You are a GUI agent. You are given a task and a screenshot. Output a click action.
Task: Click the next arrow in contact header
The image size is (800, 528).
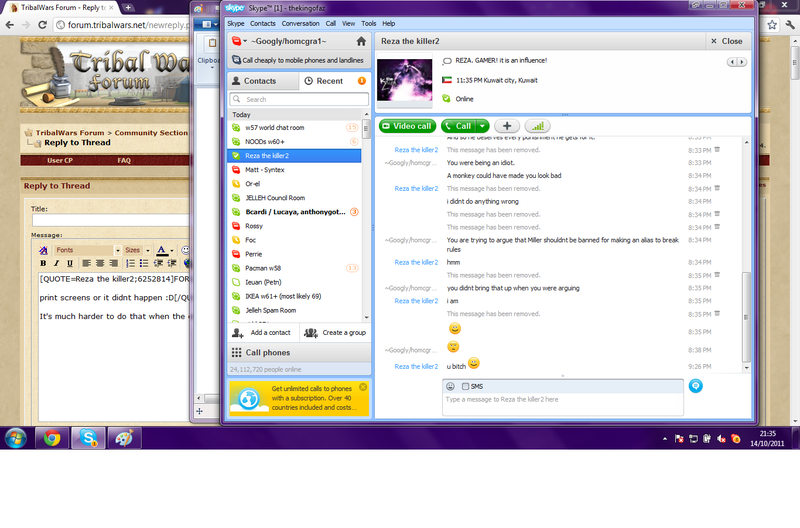pyautogui.click(x=741, y=62)
